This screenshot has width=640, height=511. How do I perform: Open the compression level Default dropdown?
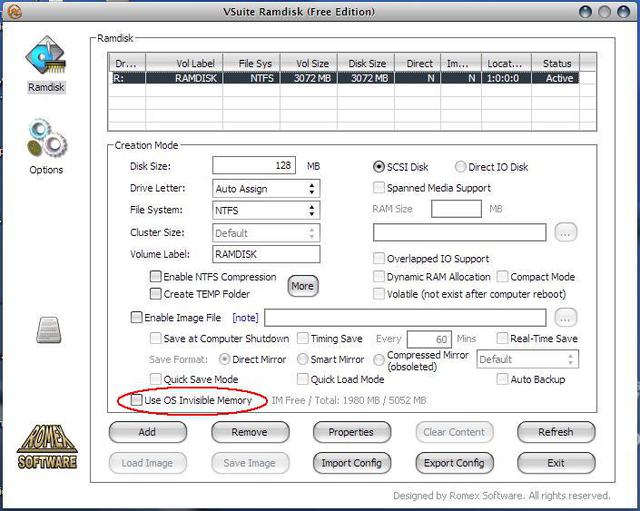point(527,359)
